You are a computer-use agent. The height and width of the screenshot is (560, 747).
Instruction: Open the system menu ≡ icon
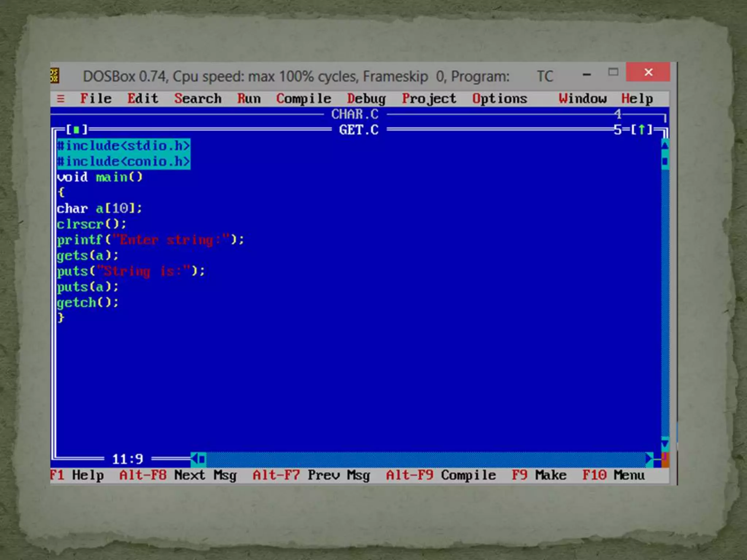coord(61,98)
